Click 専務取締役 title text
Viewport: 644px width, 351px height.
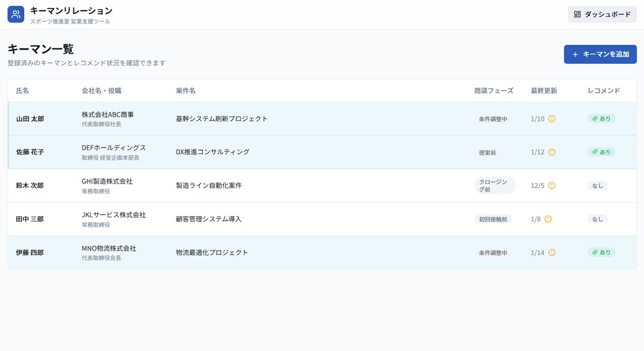coord(96,191)
